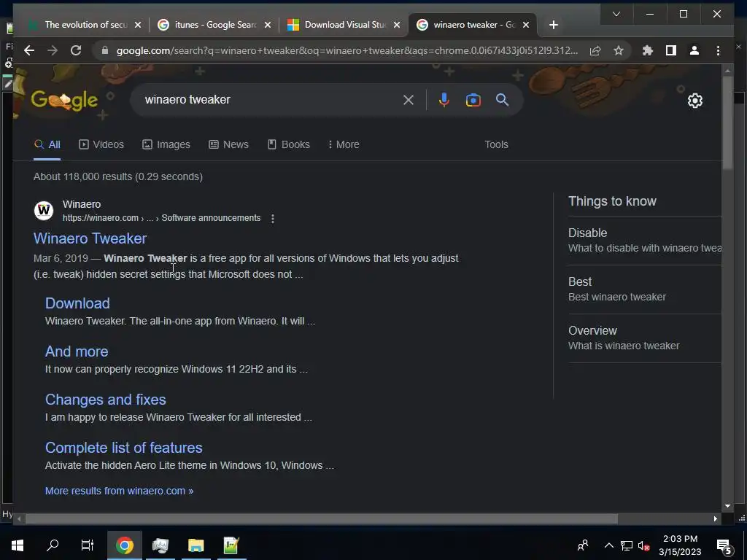747x560 pixels.
Task: Click the magnifier search button
Action: pos(502,100)
